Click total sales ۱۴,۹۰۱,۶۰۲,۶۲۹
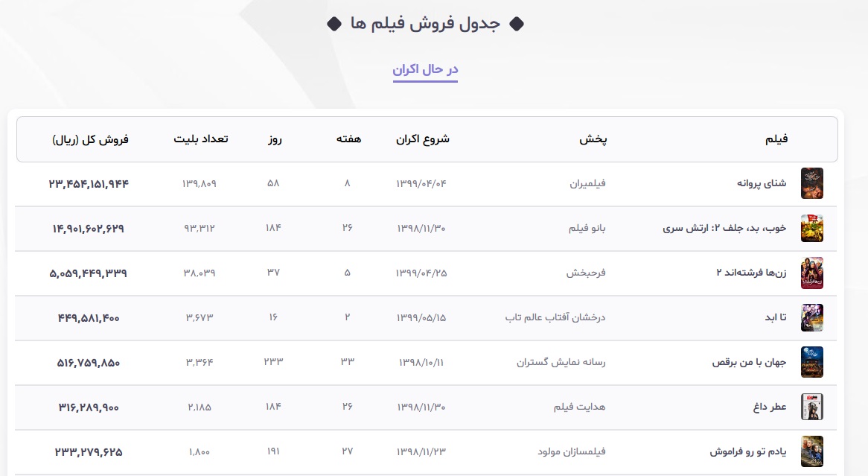This screenshot has height=476, width=868. coord(89,228)
